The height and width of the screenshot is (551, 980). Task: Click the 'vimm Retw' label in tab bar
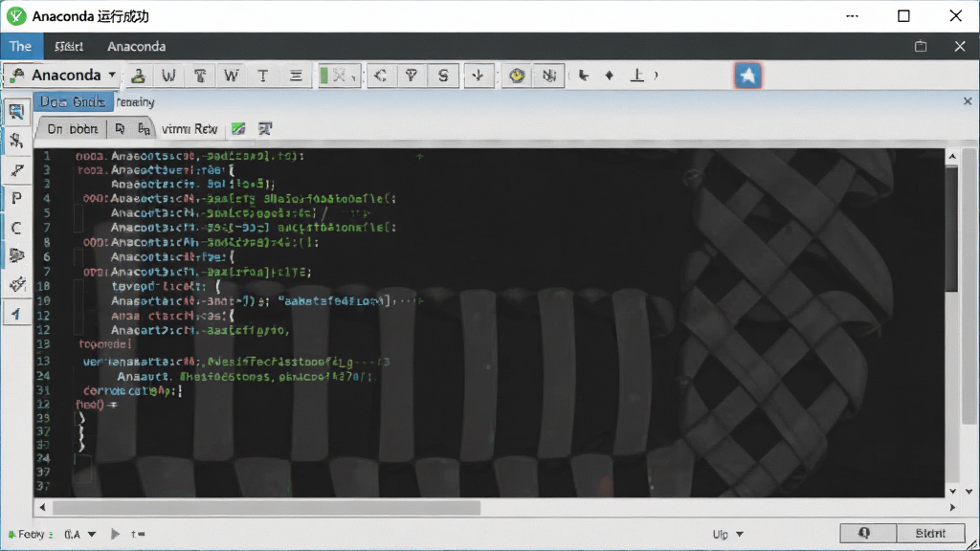click(189, 129)
